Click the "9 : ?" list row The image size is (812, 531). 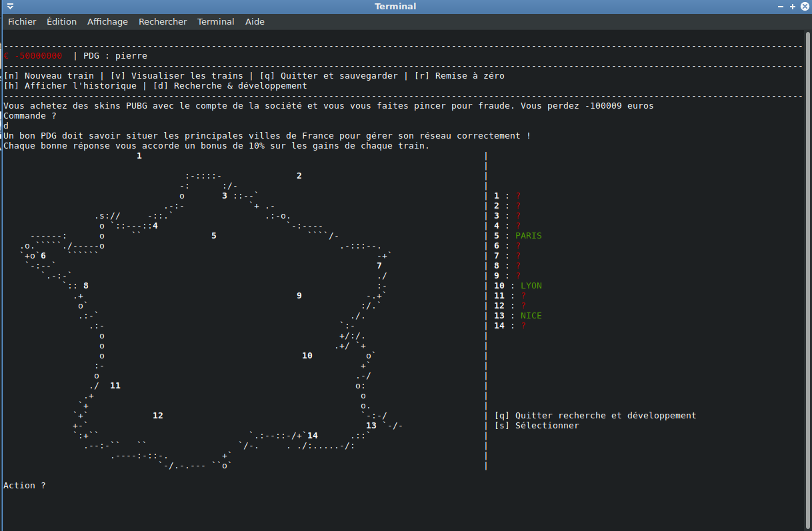point(507,276)
